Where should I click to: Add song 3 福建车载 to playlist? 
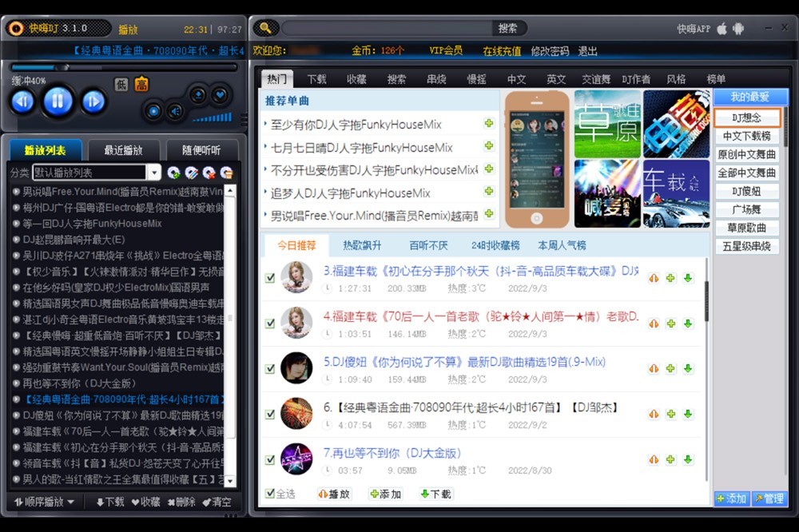tap(671, 278)
